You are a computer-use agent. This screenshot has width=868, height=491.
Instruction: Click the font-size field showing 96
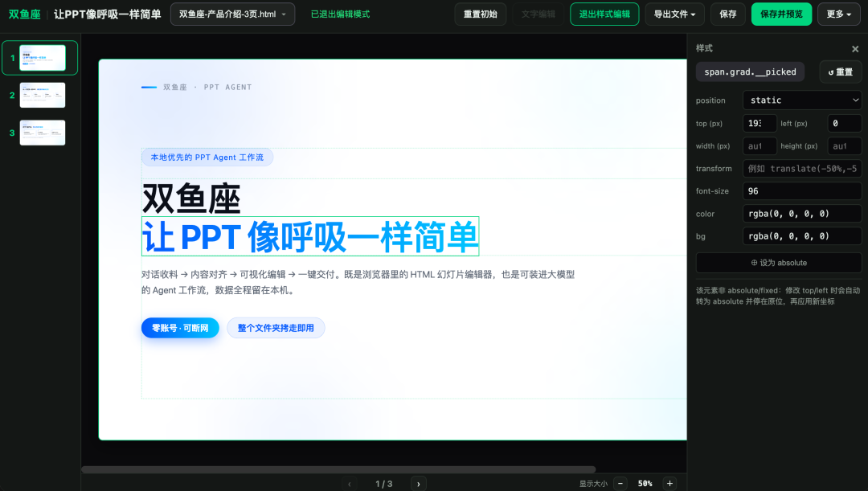[x=801, y=191]
